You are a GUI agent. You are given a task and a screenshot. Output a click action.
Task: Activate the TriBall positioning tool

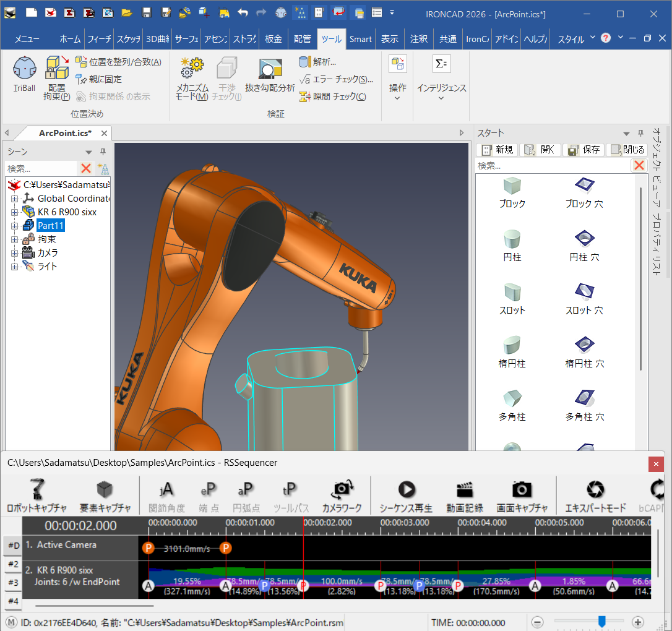(24, 74)
